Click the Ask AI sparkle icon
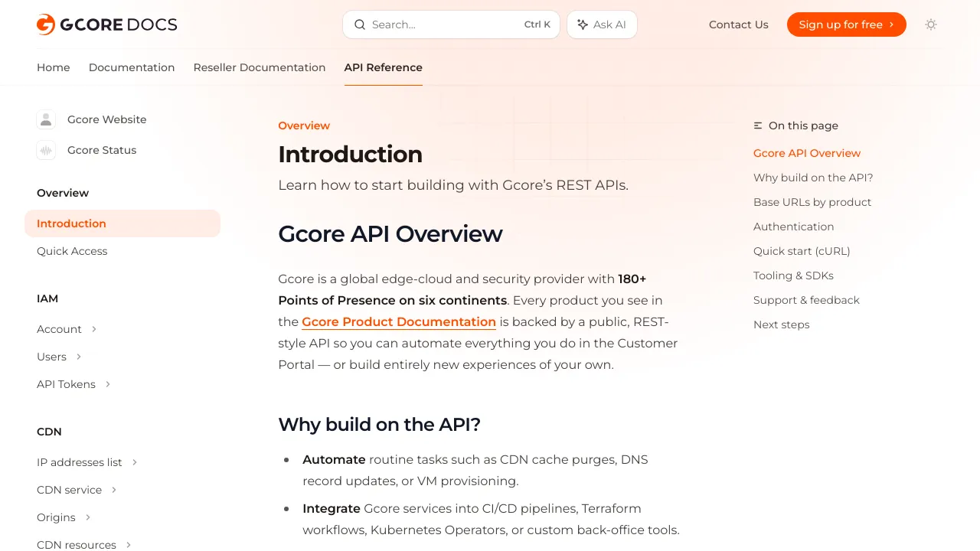Viewport: 980px width, 551px height. (x=583, y=24)
